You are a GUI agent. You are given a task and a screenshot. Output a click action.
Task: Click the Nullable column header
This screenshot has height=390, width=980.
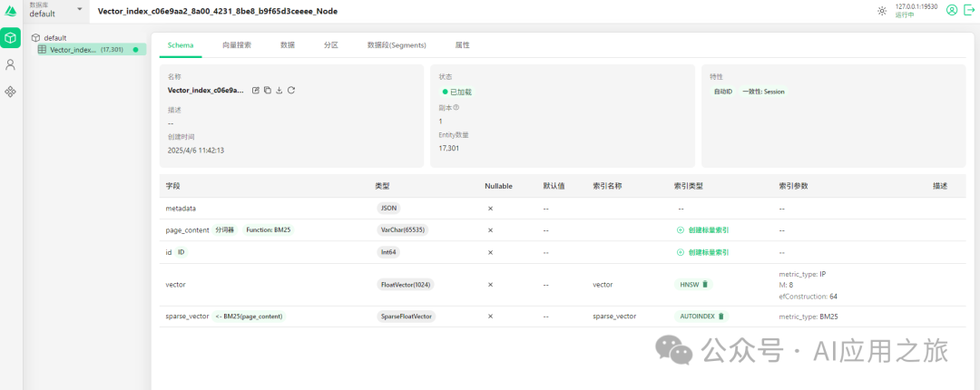tap(499, 186)
